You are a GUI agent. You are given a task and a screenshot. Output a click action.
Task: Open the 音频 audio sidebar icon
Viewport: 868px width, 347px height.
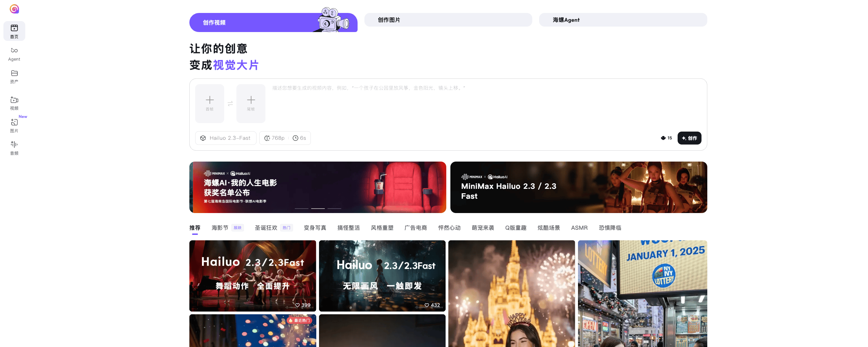(14, 148)
